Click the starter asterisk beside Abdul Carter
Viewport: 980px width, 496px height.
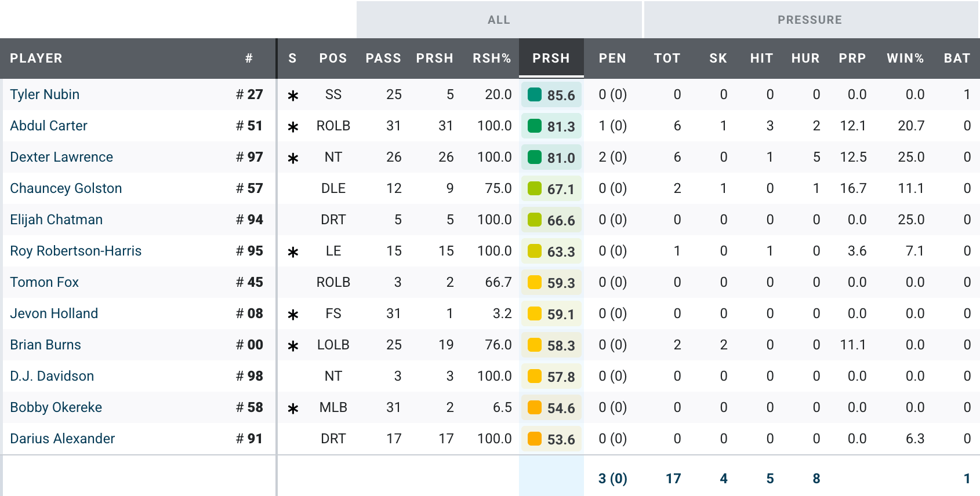[293, 127]
